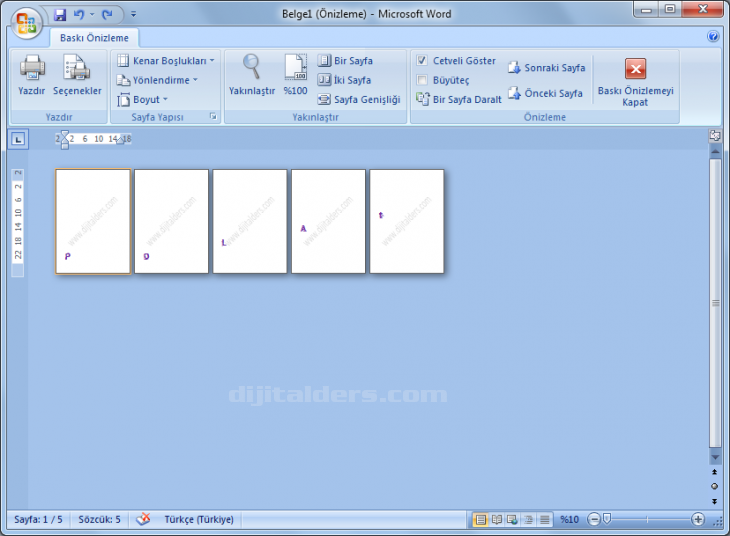
Task: Click the horizontal ruler indent marker
Action: click(65, 139)
